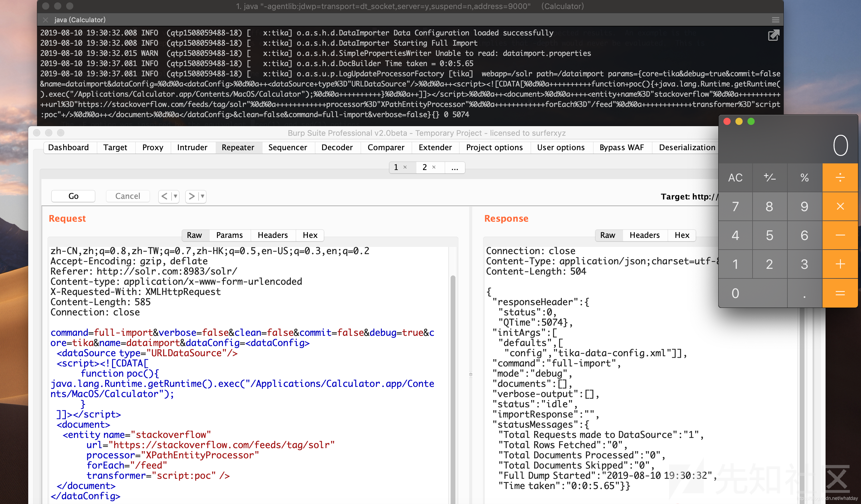Click the percent key in Calculator

pos(804,177)
